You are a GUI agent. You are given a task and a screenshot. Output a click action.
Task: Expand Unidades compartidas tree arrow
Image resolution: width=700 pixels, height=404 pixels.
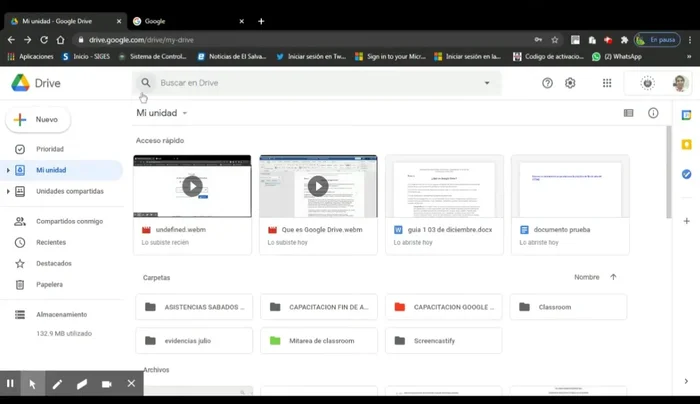click(8, 192)
